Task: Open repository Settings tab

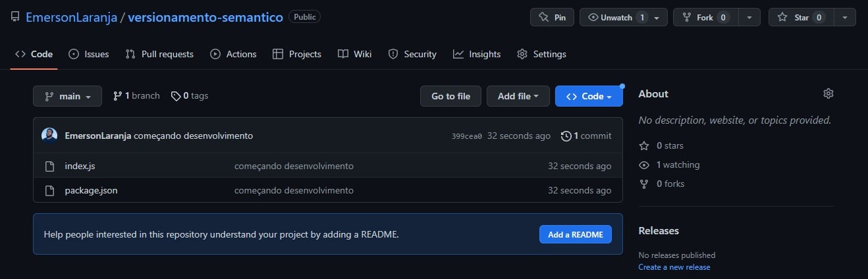Action: [542, 54]
